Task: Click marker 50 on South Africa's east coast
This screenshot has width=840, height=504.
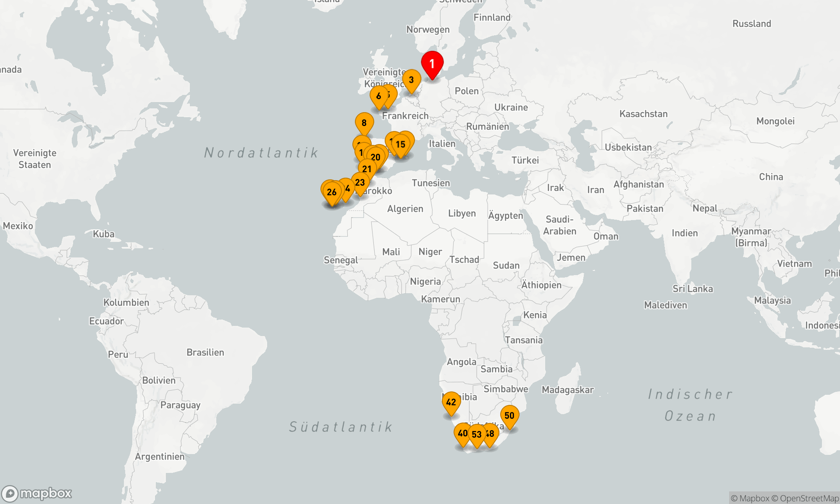Action: point(509,416)
